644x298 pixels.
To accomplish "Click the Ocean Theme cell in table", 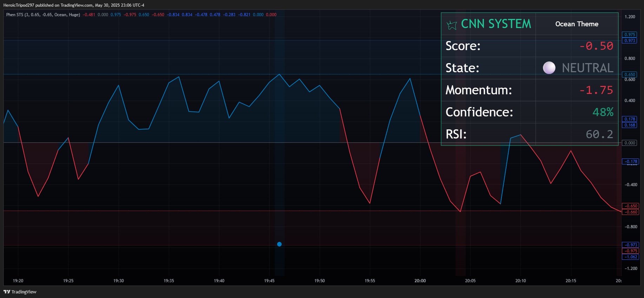I will point(577,24).
